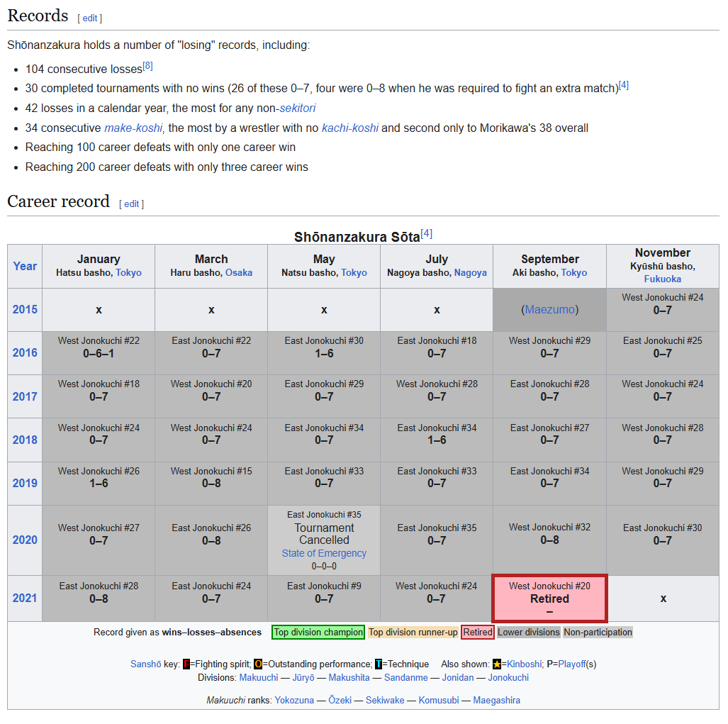Open Tokyo link under May Natsu basho

tap(354, 272)
